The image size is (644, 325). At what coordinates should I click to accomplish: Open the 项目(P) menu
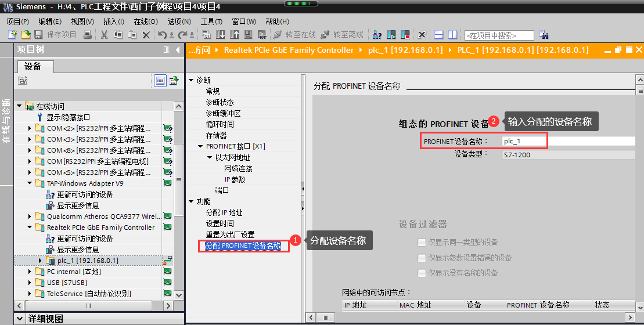click(x=17, y=21)
